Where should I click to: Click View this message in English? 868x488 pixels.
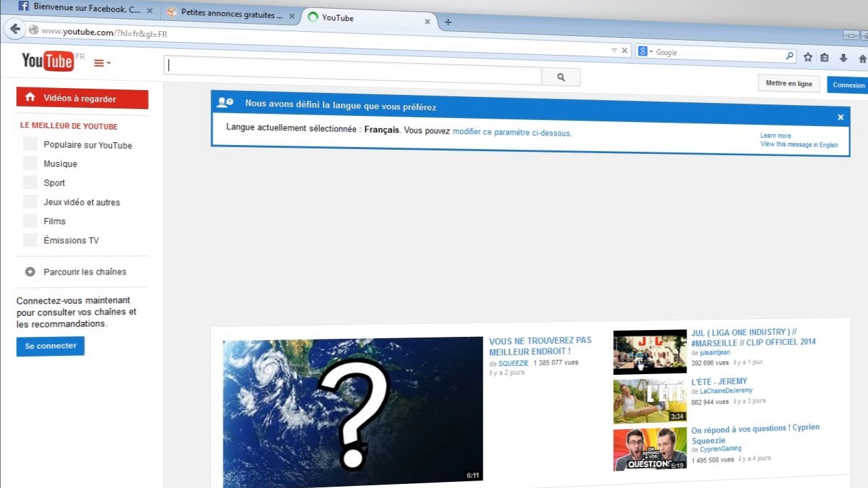point(799,144)
